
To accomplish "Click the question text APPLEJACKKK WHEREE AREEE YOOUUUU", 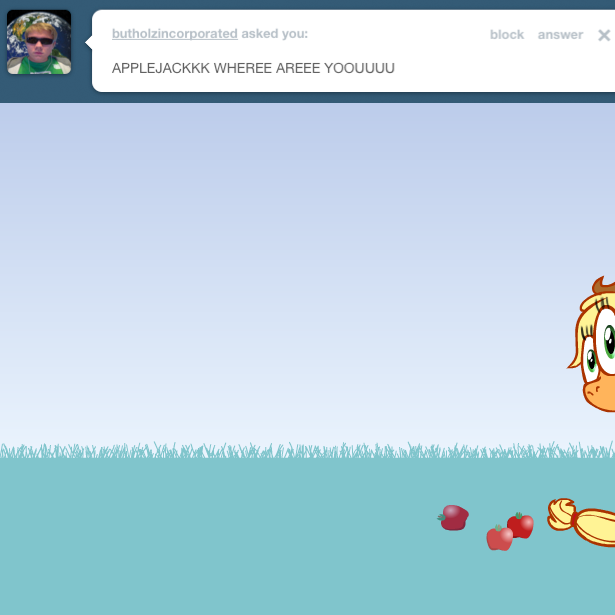I will (x=253, y=68).
